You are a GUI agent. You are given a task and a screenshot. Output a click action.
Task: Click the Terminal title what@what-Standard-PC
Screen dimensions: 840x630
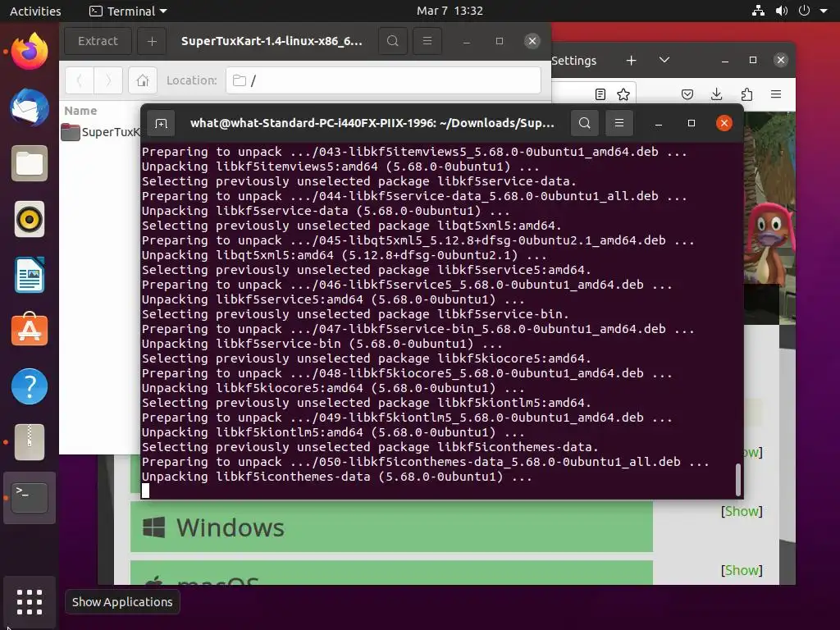372,123
